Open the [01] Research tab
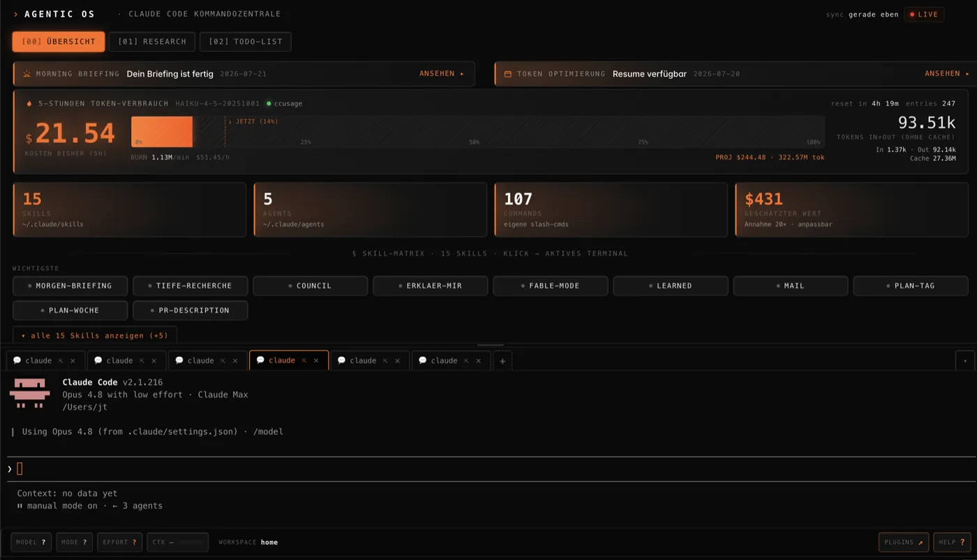This screenshot has width=977, height=560. coord(152,42)
